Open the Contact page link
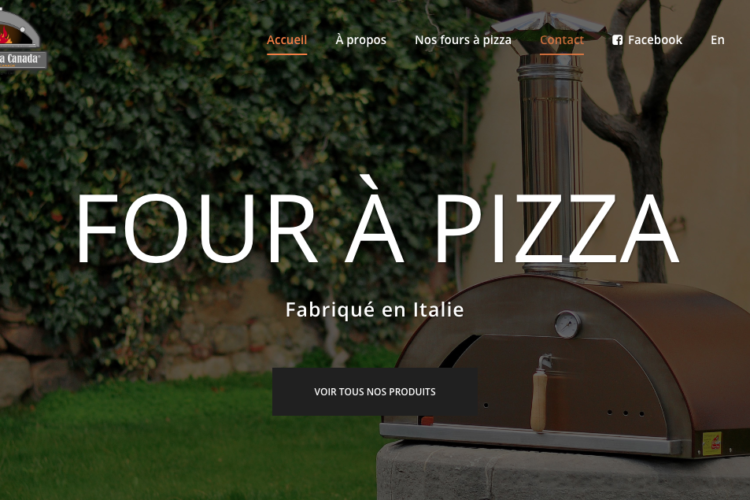This screenshot has height=500, width=750. tap(562, 40)
